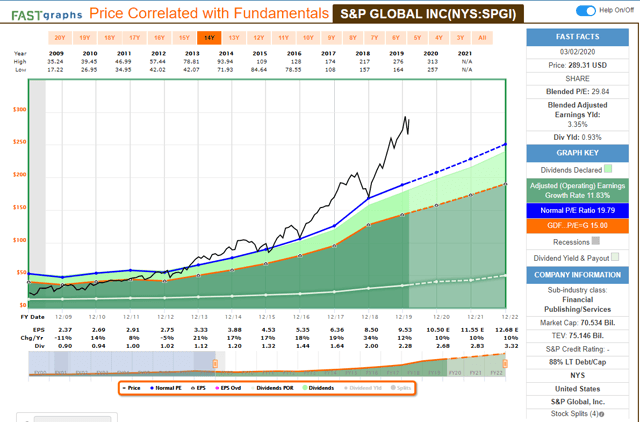Toggle Normal PE series in legend

click(166, 388)
